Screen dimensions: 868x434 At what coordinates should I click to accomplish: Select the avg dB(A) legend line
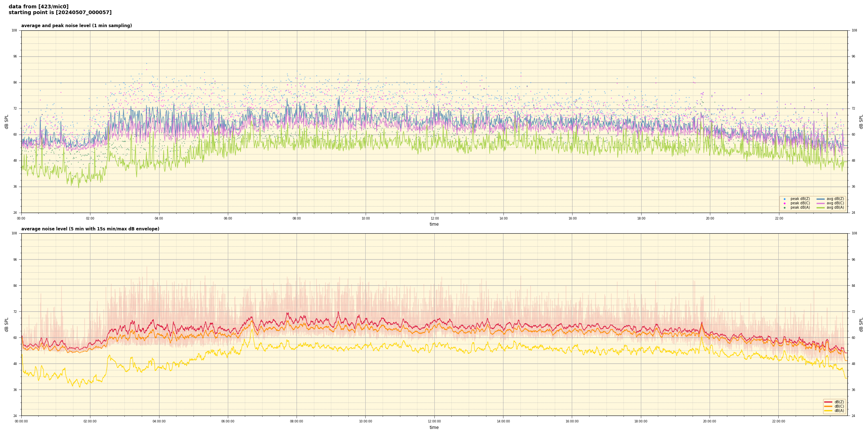[821, 208]
